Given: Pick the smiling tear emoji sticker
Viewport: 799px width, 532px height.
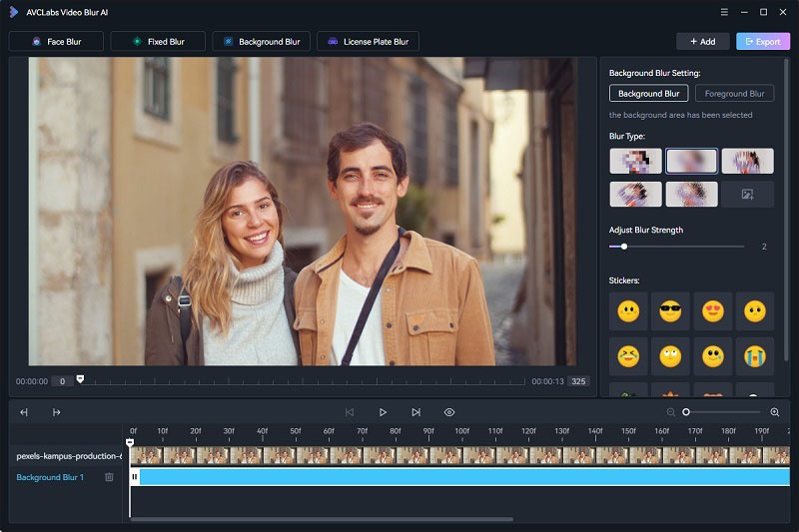Looking at the screenshot, I should [x=712, y=356].
